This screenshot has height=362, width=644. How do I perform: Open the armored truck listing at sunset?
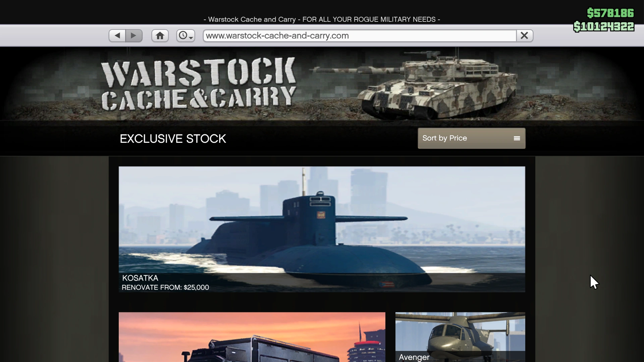(252, 337)
